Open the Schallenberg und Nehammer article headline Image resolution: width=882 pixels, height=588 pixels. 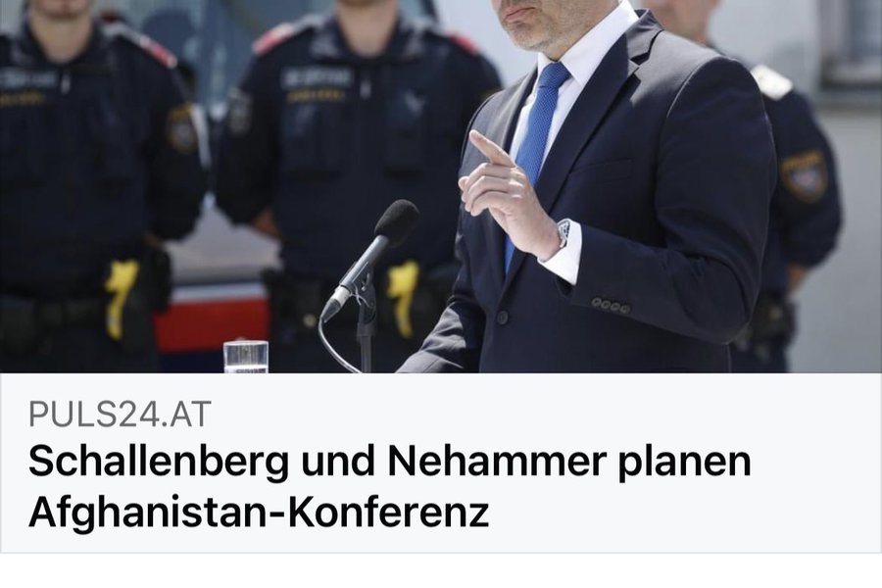(389, 486)
